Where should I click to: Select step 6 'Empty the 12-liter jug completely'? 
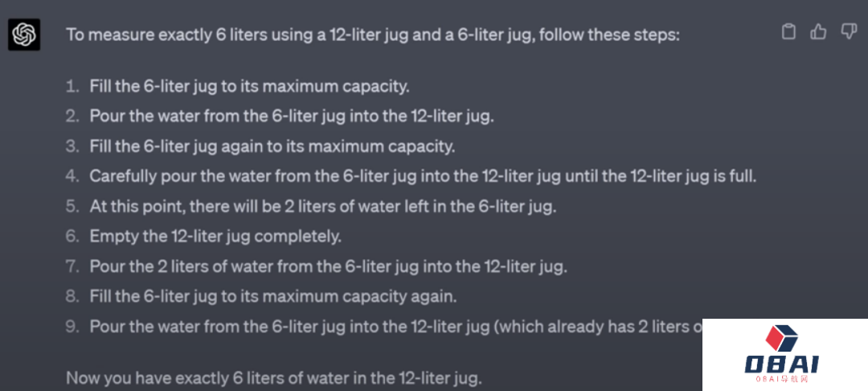(x=215, y=236)
